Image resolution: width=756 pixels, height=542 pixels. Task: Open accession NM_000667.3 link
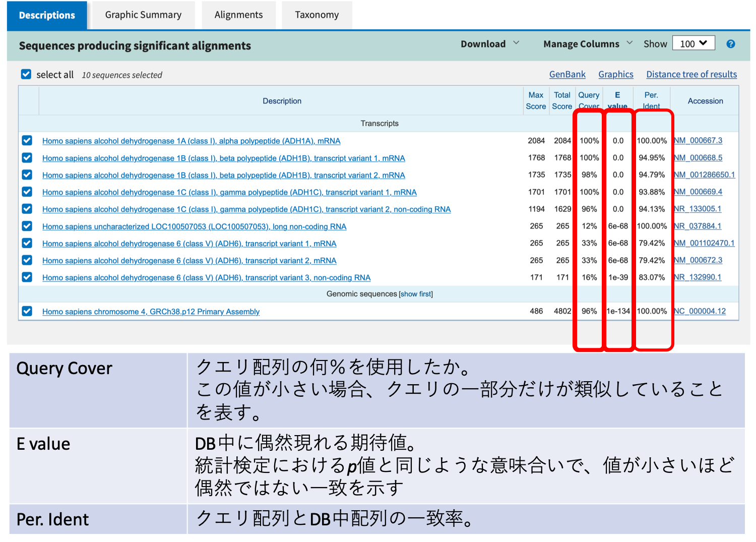point(698,141)
